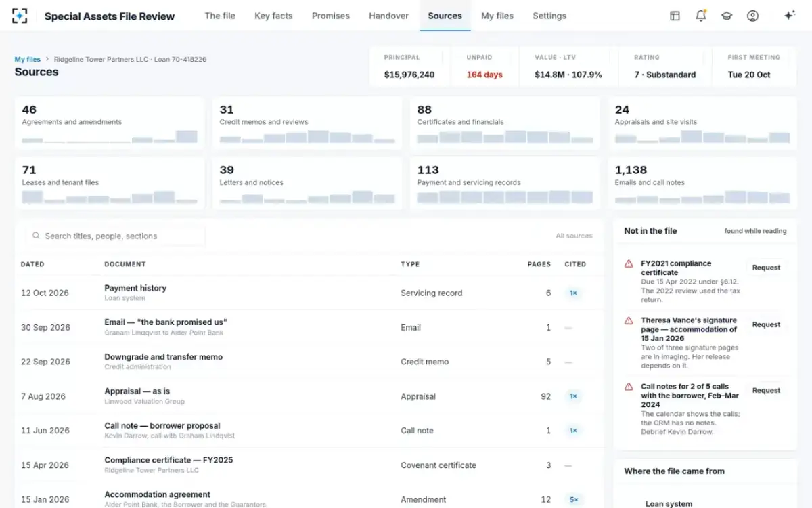Open the Credit memos and reviews card
Image resolution: width=812 pixels, height=508 pixels.
307,123
